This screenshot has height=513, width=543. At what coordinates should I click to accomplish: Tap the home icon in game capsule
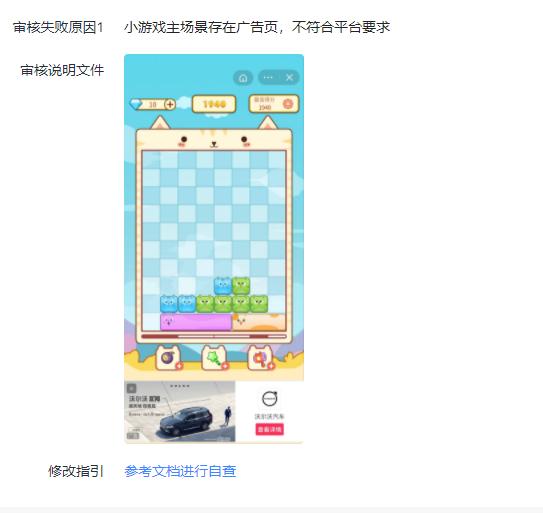(243, 78)
